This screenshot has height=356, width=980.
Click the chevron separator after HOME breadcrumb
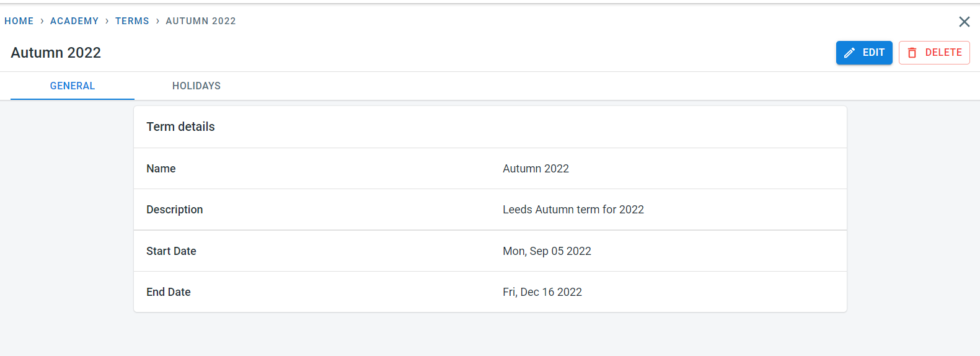pyautogui.click(x=42, y=21)
